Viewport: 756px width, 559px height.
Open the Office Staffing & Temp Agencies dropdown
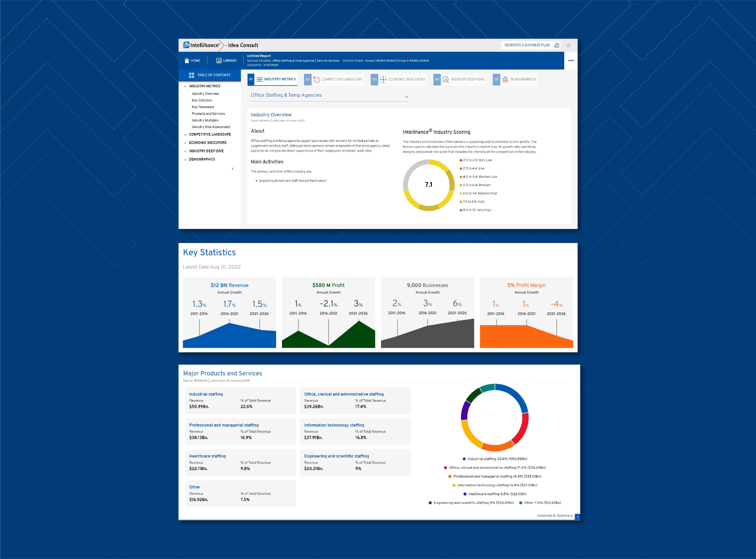[406, 97]
